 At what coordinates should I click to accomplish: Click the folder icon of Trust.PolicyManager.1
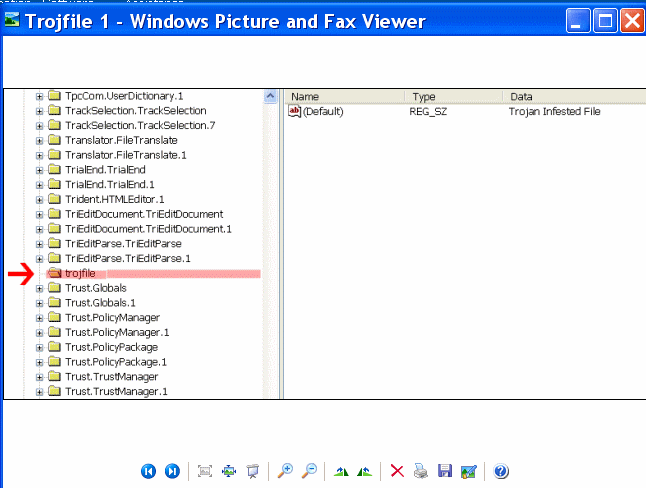click(x=54, y=332)
